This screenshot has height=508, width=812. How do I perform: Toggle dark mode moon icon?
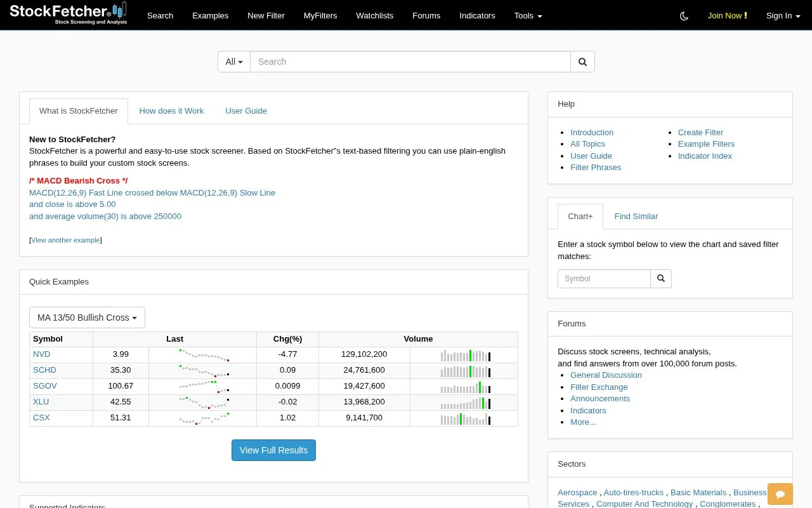pos(684,16)
